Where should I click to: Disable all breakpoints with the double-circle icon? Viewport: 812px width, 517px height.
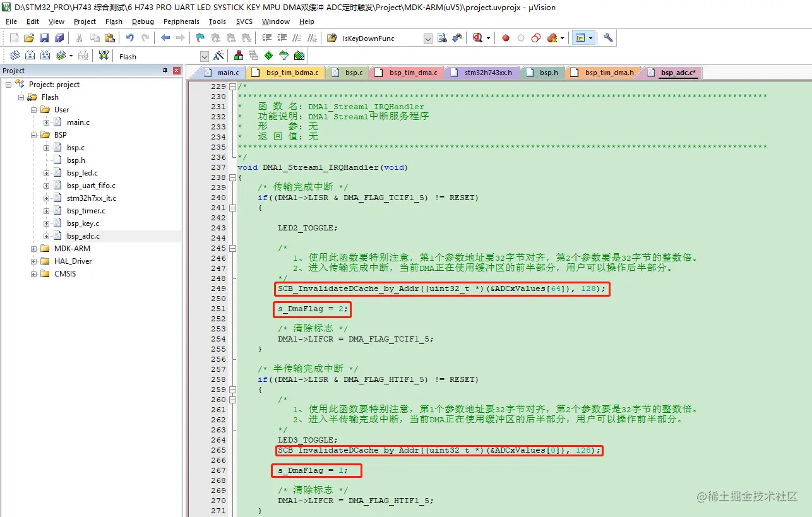coord(536,38)
